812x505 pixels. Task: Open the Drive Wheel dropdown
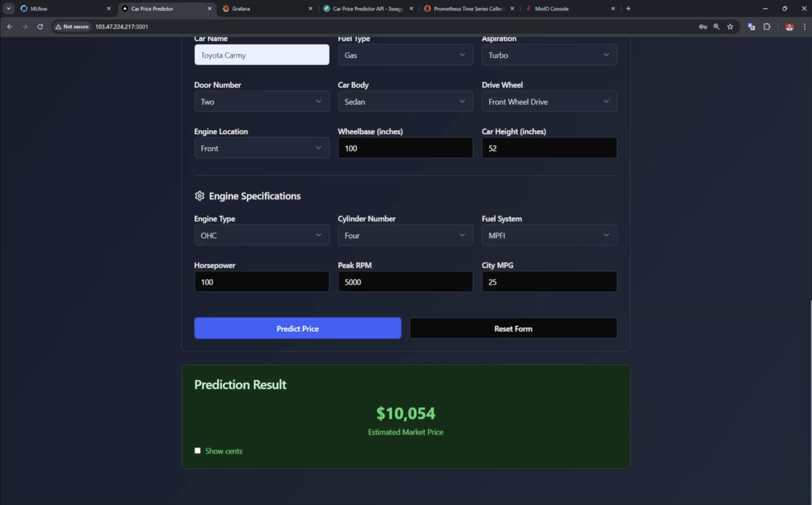click(x=549, y=101)
